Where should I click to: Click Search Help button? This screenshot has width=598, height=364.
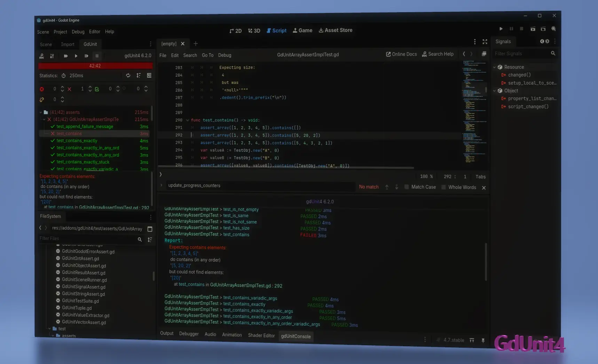click(438, 54)
